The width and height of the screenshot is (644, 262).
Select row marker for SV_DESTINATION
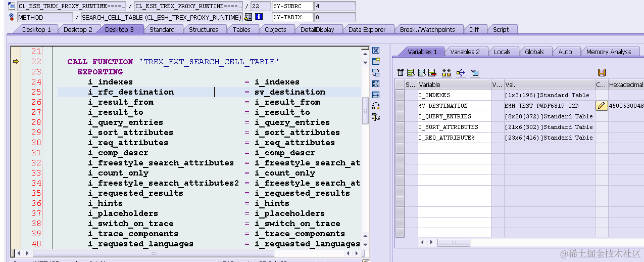[400, 106]
